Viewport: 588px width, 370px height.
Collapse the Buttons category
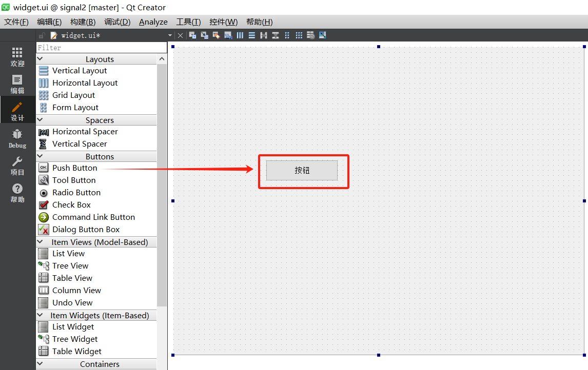pos(40,156)
